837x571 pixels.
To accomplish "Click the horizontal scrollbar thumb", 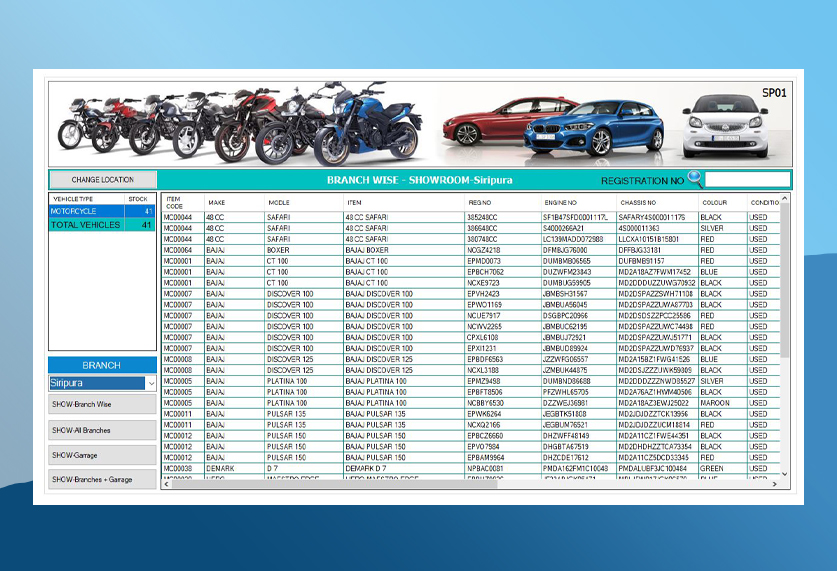I will click(334, 484).
